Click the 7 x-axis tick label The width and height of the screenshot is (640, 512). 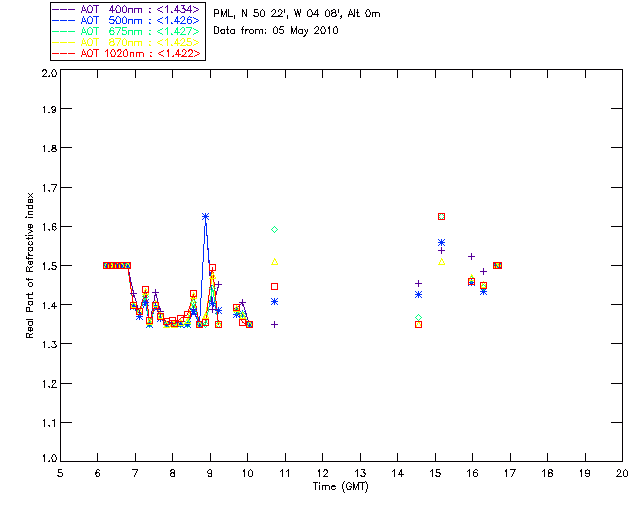point(135,473)
